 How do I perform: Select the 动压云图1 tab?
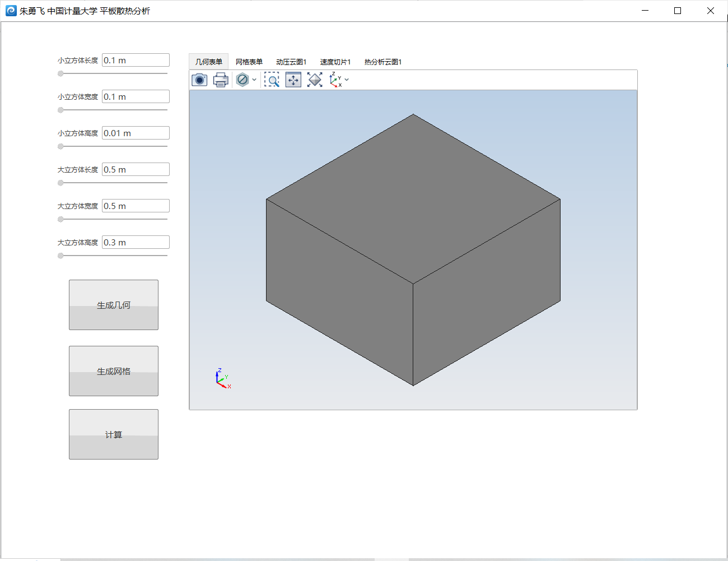coord(291,62)
